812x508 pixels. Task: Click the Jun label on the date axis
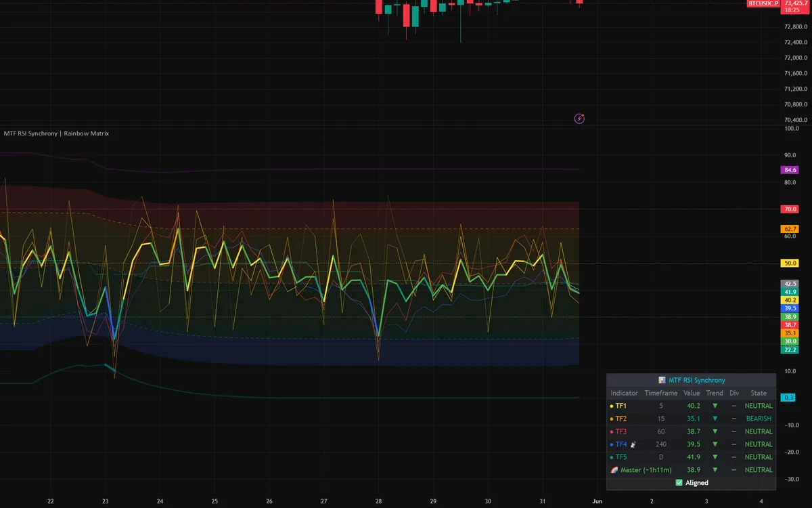click(x=597, y=501)
